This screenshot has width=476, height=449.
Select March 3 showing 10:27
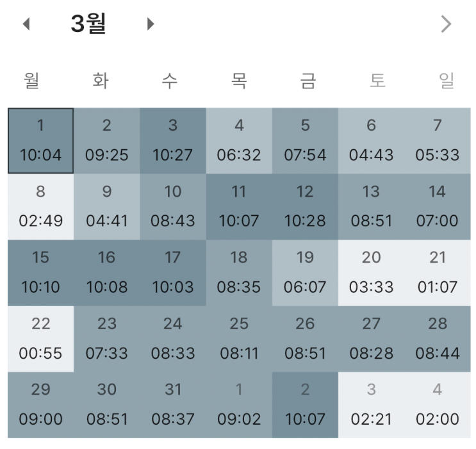[x=173, y=140]
